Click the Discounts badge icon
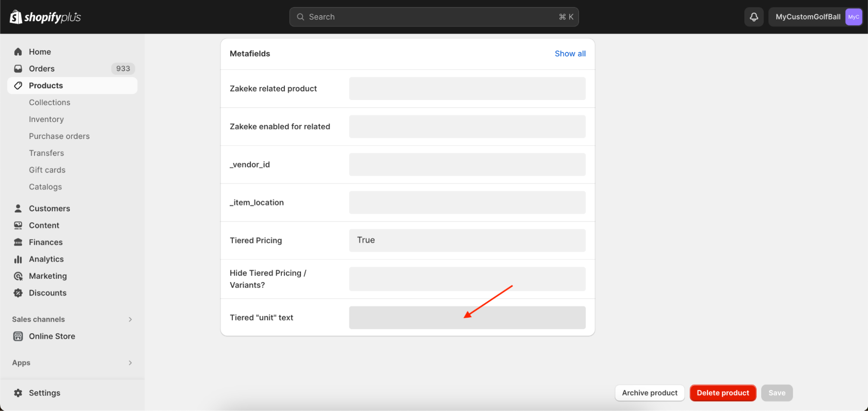Screen dimensions: 868x411 point(18,293)
